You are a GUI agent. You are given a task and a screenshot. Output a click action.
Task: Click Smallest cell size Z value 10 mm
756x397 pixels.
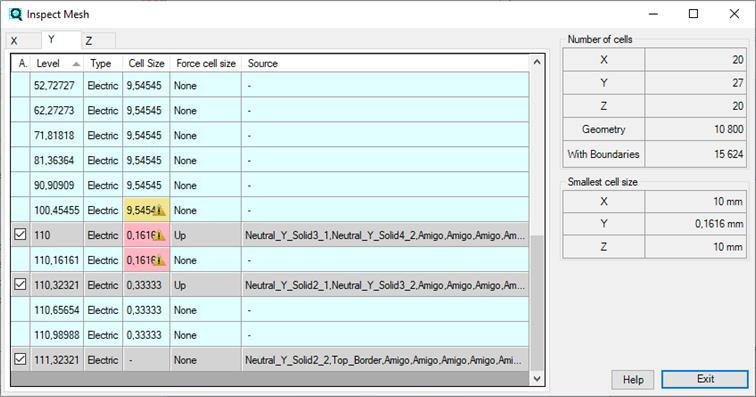[695, 247]
